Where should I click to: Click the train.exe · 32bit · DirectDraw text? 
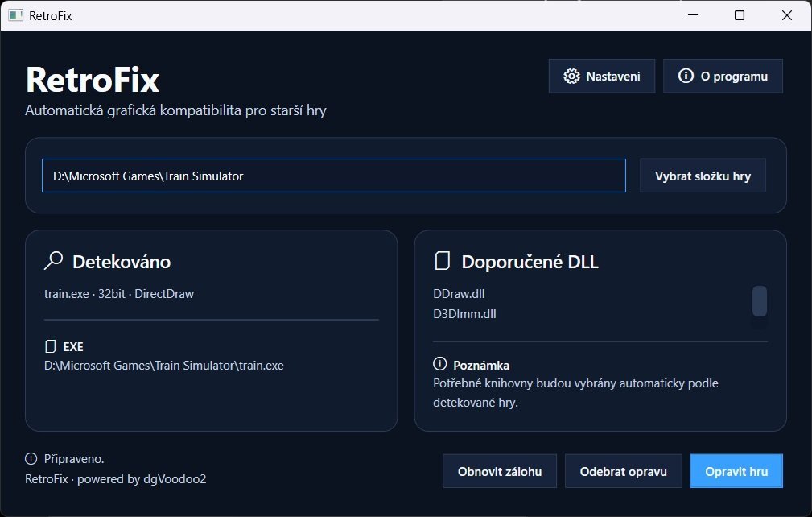[x=119, y=294]
